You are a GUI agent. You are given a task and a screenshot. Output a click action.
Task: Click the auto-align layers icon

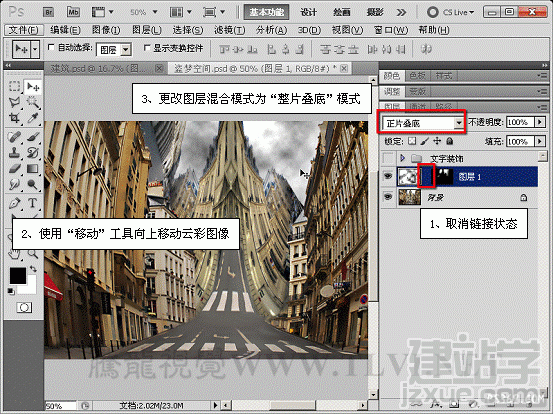tap(426, 49)
